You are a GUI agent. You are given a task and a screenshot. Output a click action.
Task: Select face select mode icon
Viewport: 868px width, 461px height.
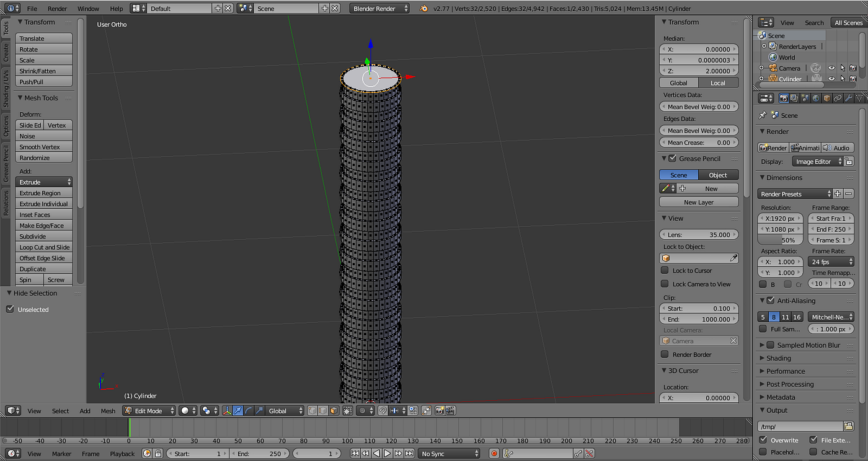334,411
